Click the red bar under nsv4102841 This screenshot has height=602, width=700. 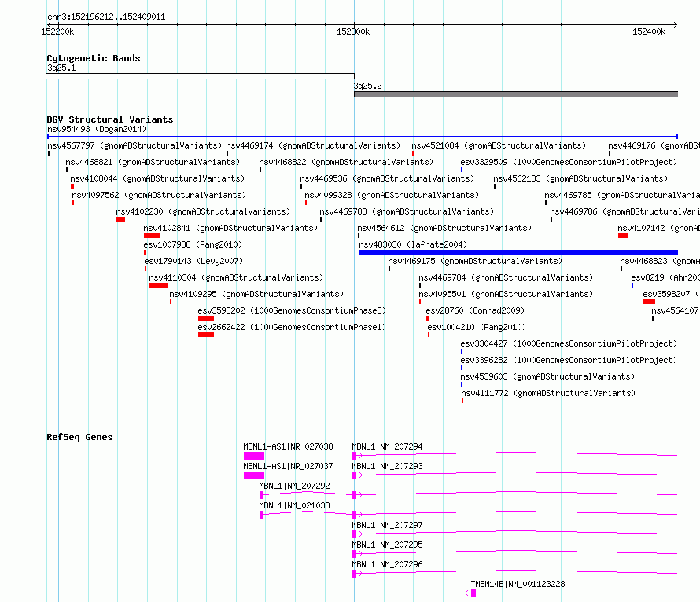click(152, 236)
